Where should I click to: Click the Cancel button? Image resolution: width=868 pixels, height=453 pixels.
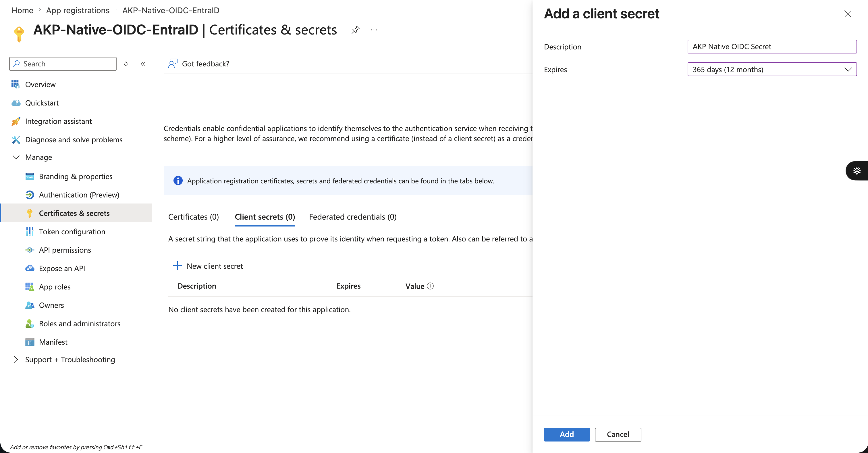tap(618, 434)
